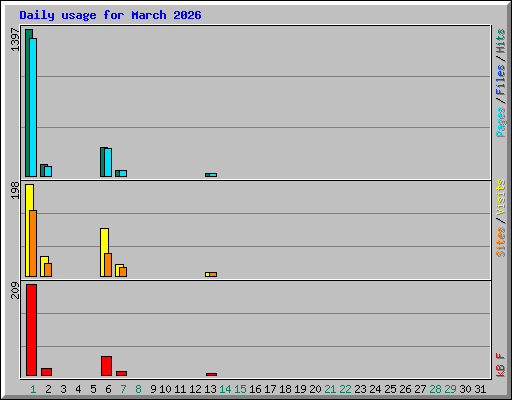Click the orange sites bar for day 13
Image resolution: width=512 pixels, height=400 pixels.
[213, 274]
